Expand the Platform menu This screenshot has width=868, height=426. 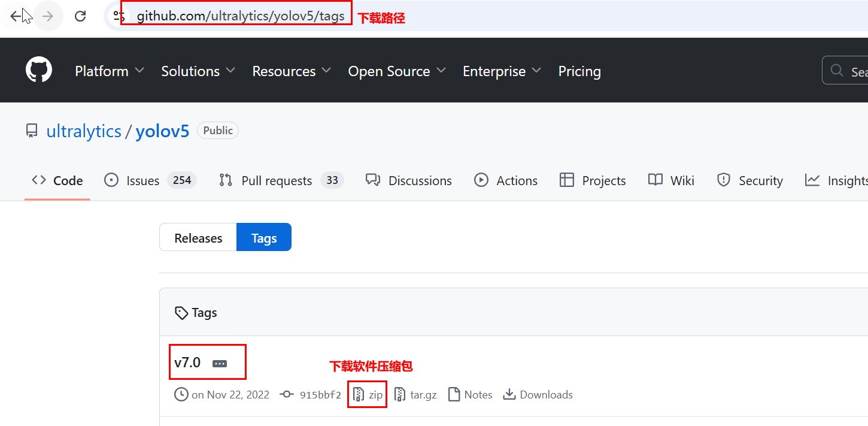[110, 71]
